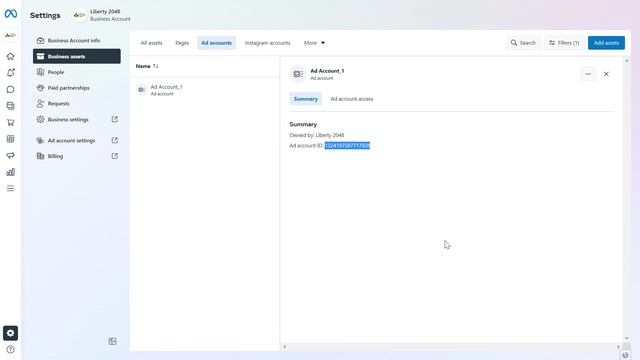640x360 pixels.
Task: Open People settings section
Action: tap(77, 72)
